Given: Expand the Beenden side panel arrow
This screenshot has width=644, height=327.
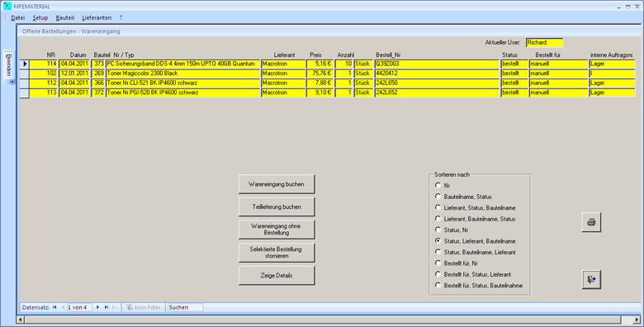Looking at the screenshot, I should 12,82.
